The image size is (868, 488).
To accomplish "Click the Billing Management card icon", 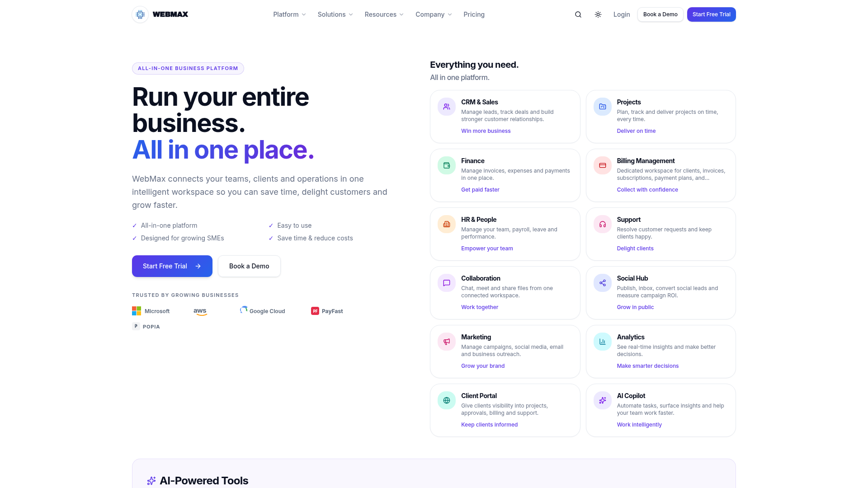I will 603,165.
